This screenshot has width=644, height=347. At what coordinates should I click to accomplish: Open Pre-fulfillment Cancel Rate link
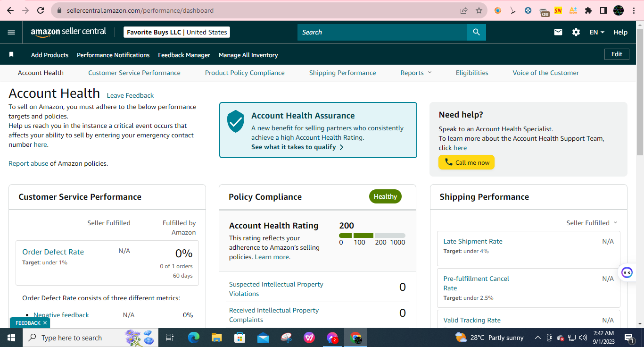click(x=476, y=283)
